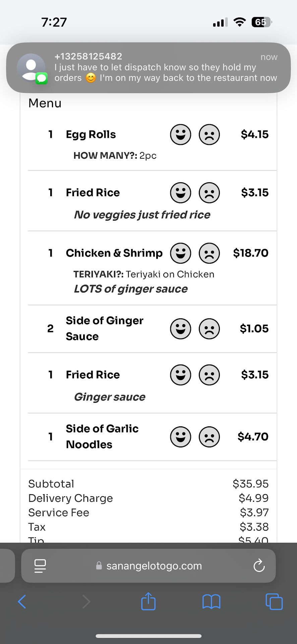Screen dimensions: 297x644
Task: Show all open Safari tabs
Action: [274, 602]
